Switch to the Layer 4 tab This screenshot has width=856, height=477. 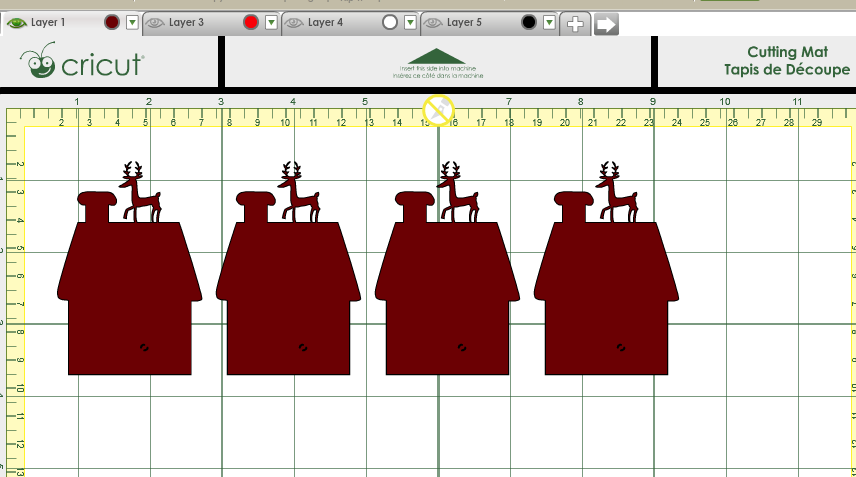(x=350, y=23)
